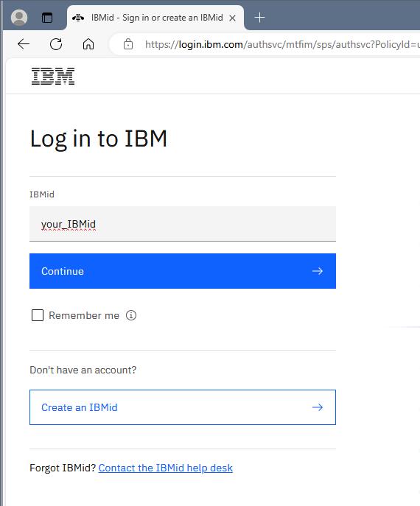Focus the IBMid input field
This screenshot has height=506, width=420.
click(183, 224)
